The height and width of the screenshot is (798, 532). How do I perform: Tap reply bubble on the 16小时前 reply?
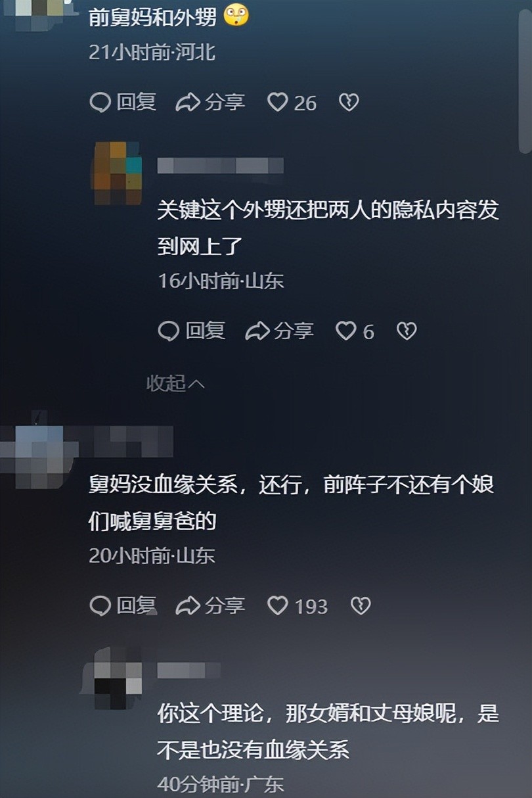coord(192,331)
